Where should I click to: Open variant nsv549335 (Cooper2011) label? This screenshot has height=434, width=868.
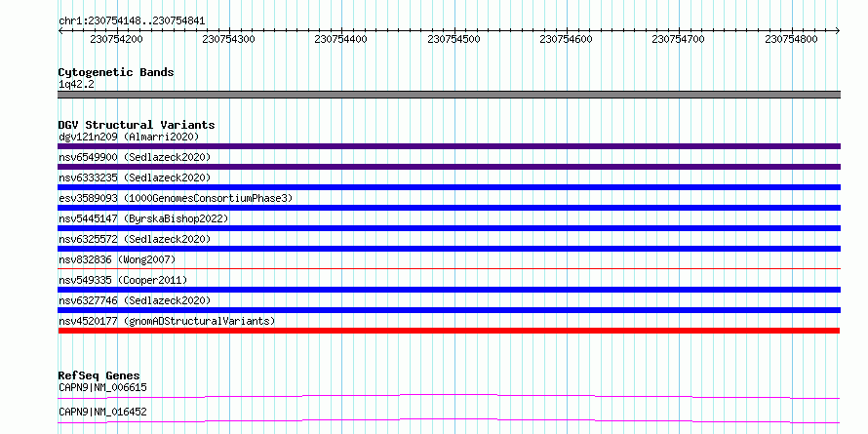pyautogui.click(x=123, y=280)
